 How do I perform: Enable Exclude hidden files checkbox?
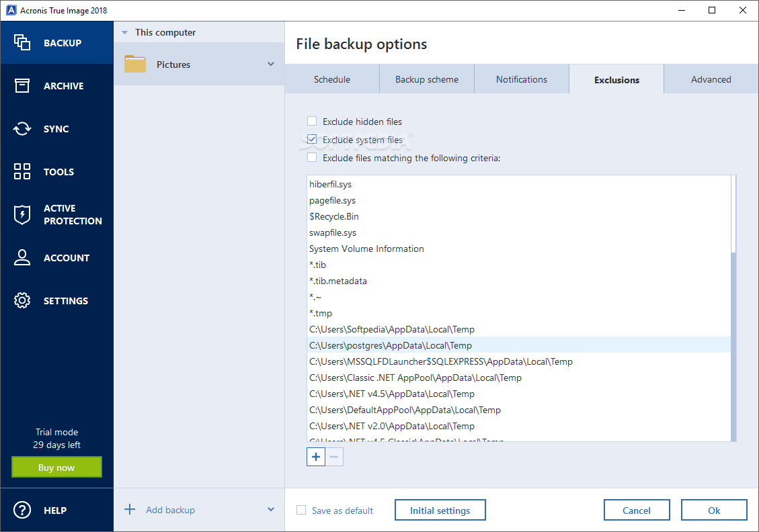pos(312,121)
